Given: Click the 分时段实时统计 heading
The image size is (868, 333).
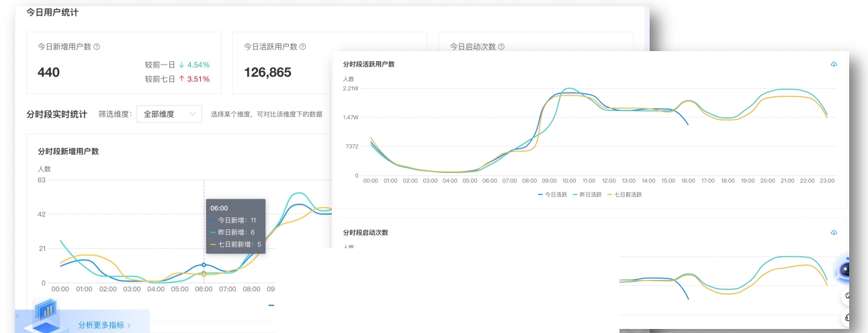Looking at the screenshot, I should click(x=56, y=114).
